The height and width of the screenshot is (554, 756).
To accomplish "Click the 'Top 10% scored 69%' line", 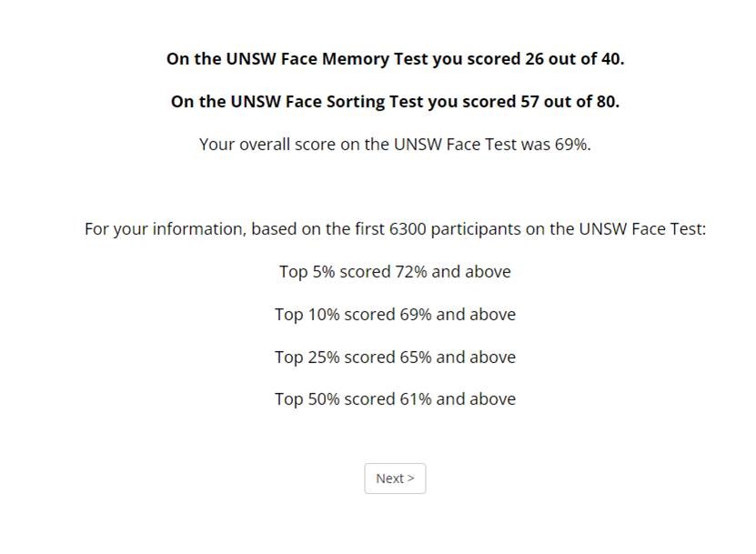I will pos(395,315).
